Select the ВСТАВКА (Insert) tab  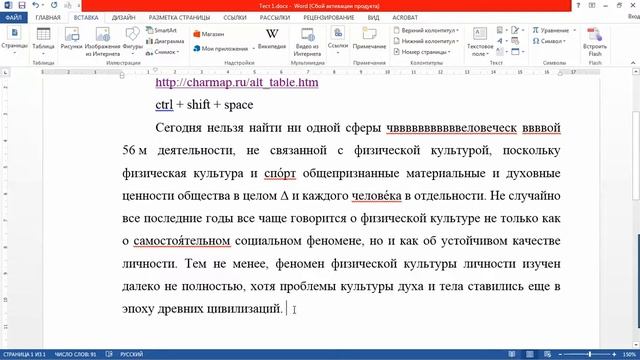click(86, 18)
